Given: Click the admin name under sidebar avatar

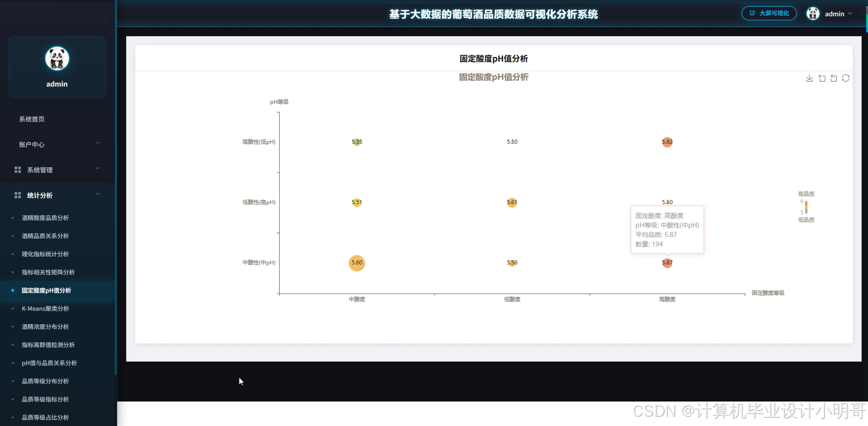Looking at the screenshot, I should [57, 84].
